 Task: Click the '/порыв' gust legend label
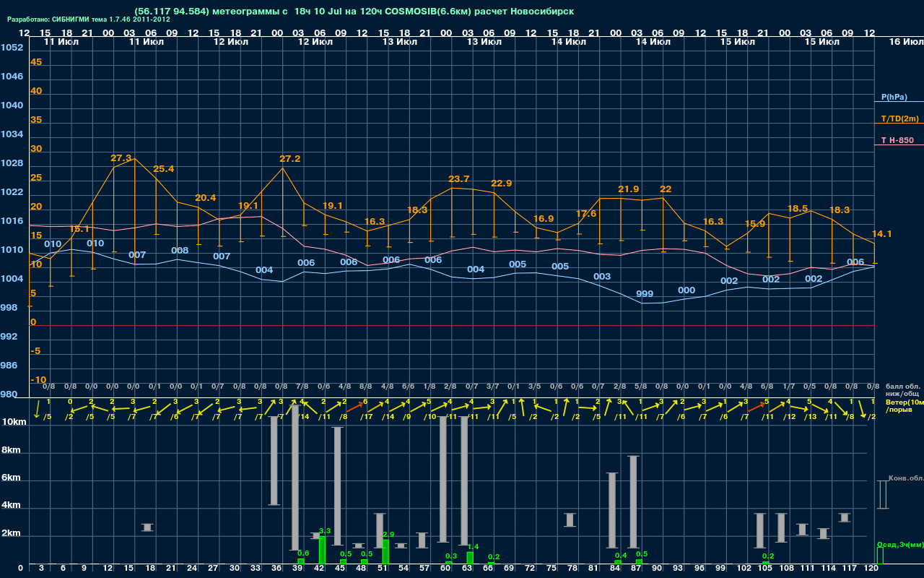(x=899, y=410)
